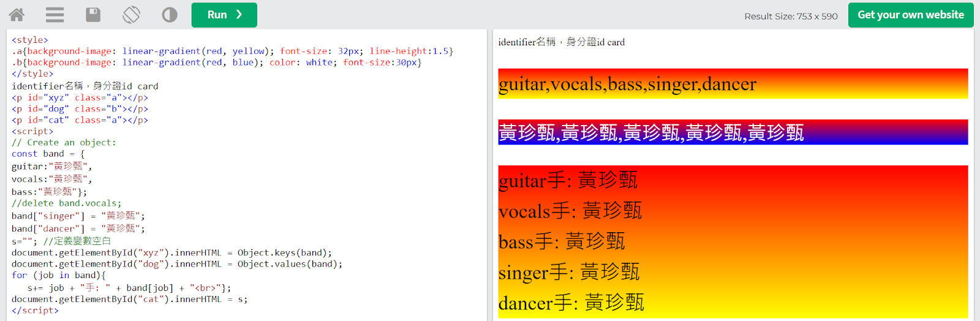Screen dimensions: 980x321
Task: Click the .b linear-gradient red blue line
Action: point(216,62)
